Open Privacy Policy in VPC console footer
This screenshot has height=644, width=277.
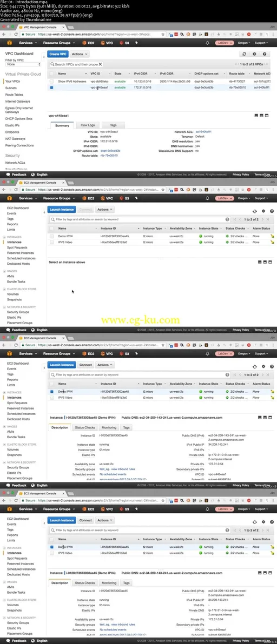tap(241, 175)
